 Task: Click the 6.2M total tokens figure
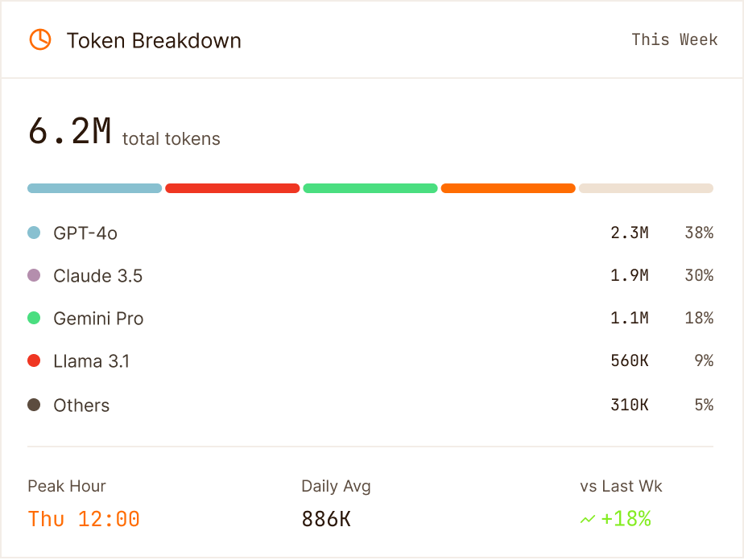point(70,131)
